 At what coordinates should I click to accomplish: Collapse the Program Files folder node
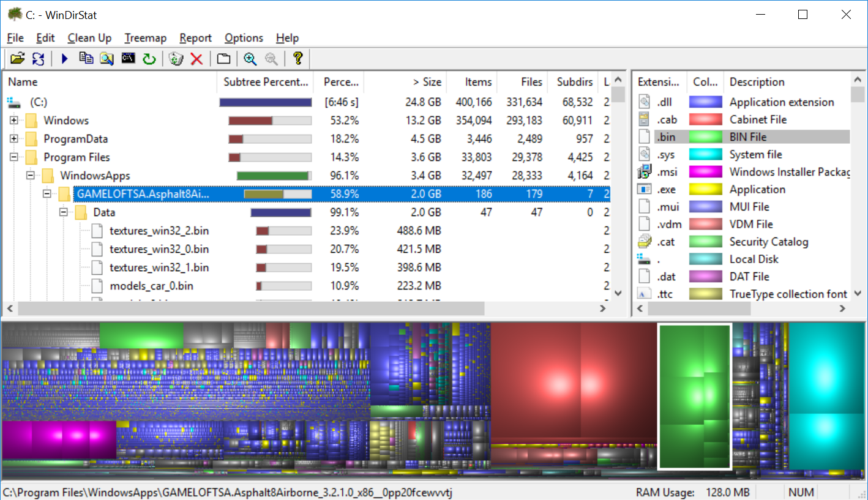[x=14, y=157]
